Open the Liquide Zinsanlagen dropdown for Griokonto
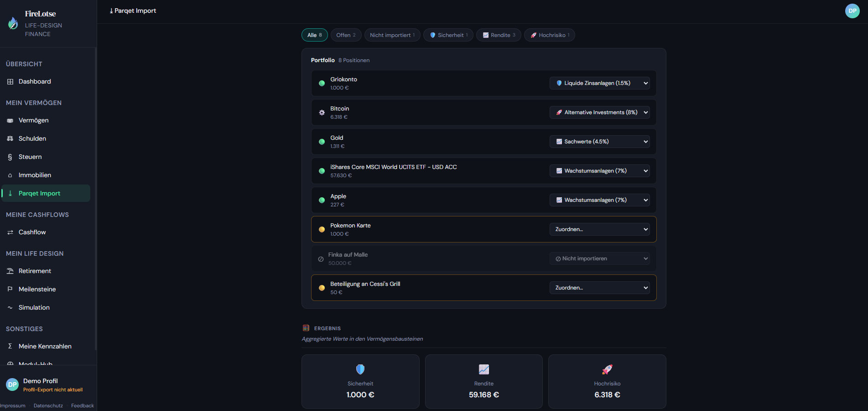868x411 pixels. tap(599, 83)
